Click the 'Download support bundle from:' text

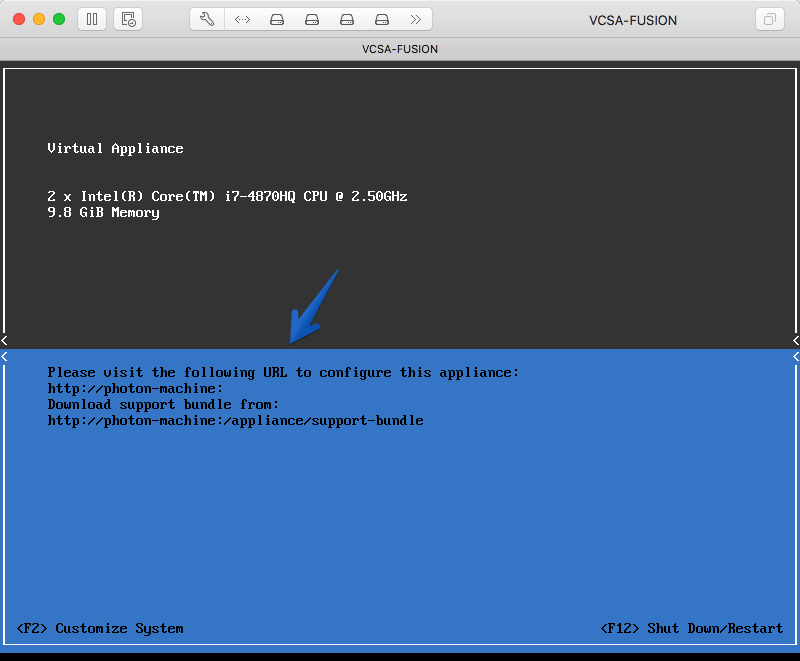tap(163, 404)
